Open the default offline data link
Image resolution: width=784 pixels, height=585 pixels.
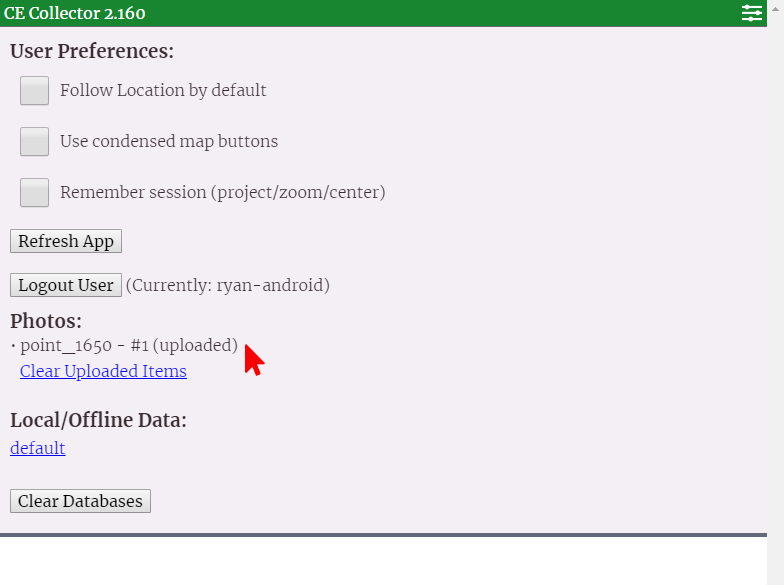tap(38, 448)
